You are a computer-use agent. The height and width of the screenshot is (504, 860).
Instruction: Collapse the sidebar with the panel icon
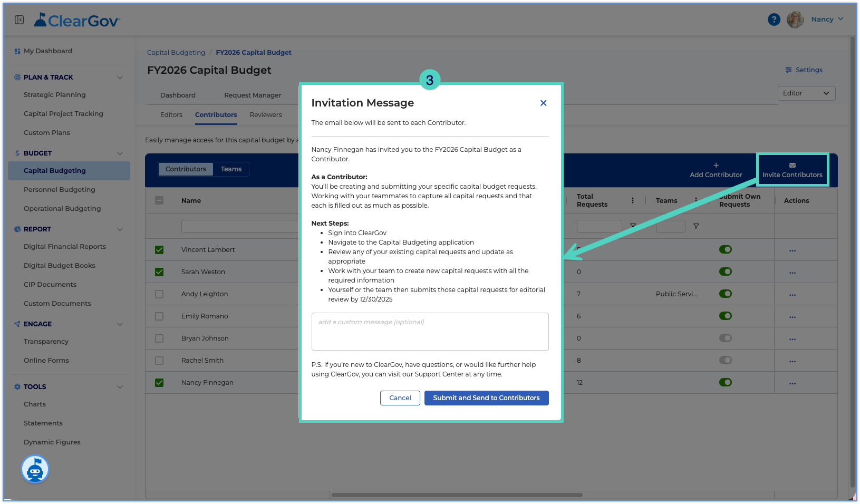click(20, 20)
